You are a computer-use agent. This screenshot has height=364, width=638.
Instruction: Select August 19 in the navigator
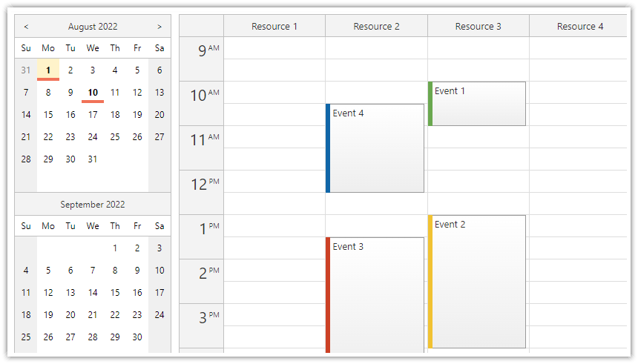137,115
